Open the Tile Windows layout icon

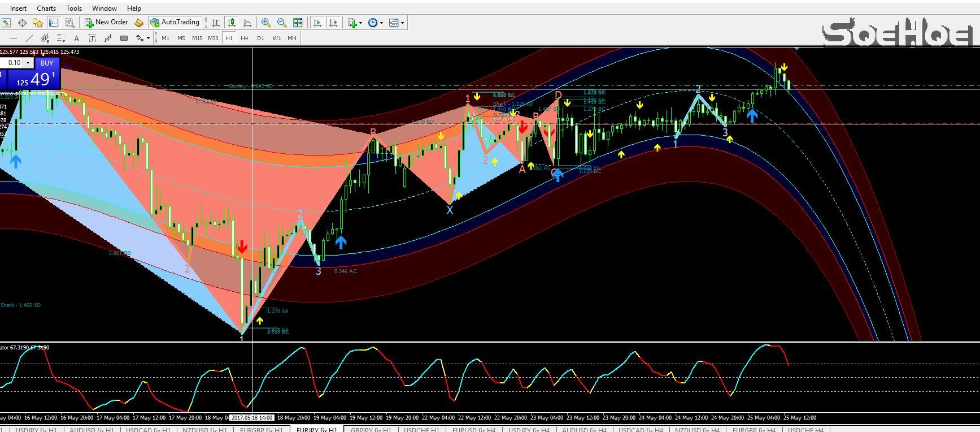[298, 23]
